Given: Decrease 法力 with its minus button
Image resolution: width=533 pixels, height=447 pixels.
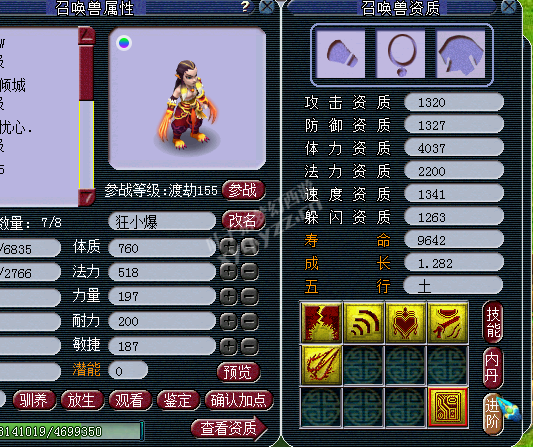Looking at the screenshot, I should pyautogui.click(x=250, y=272).
